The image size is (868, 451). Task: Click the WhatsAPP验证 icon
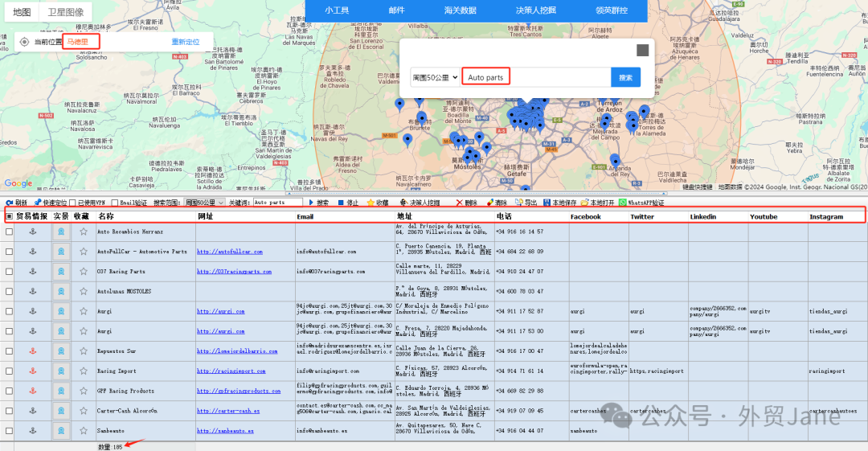coord(622,203)
